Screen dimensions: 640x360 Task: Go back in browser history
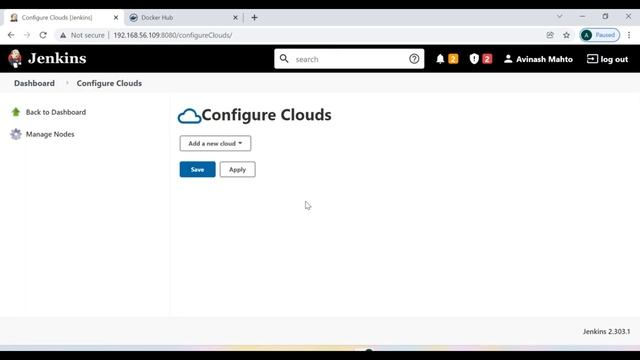coord(11,35)
